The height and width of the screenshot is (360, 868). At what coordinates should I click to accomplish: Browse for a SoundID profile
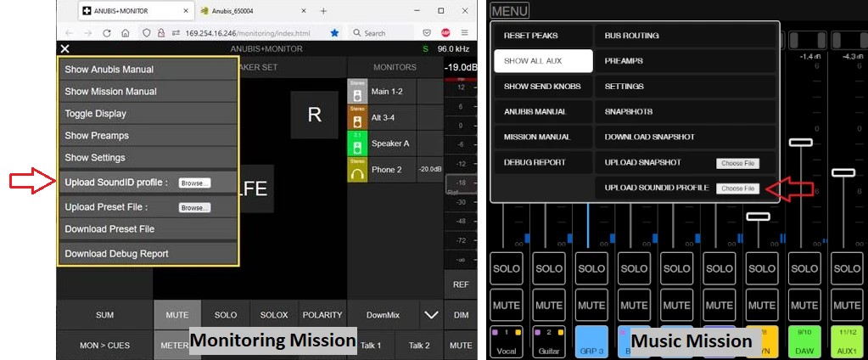pos(194,183)
